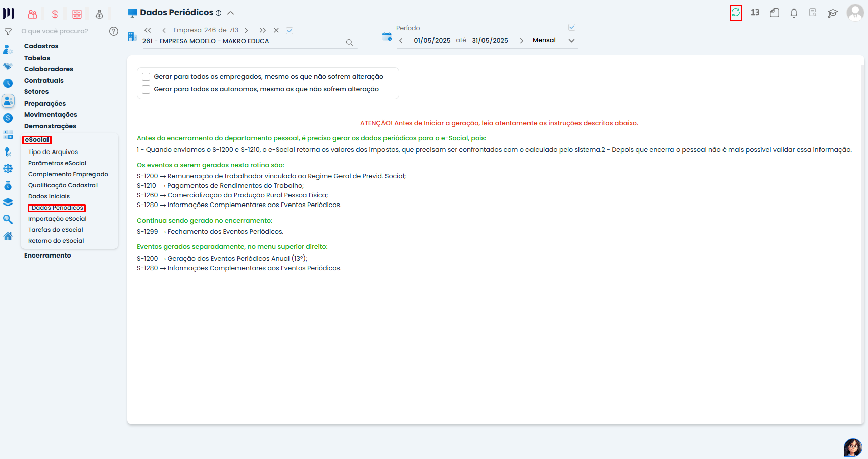Select Retorno do eSocial menu item
Screen dimensions: 868x459
[x=56, y=241]
